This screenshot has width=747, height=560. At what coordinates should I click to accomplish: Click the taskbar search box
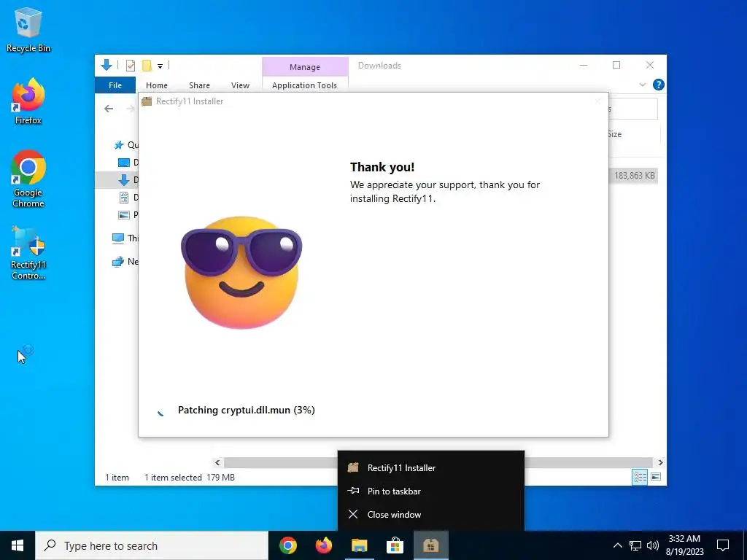(152, 545)
